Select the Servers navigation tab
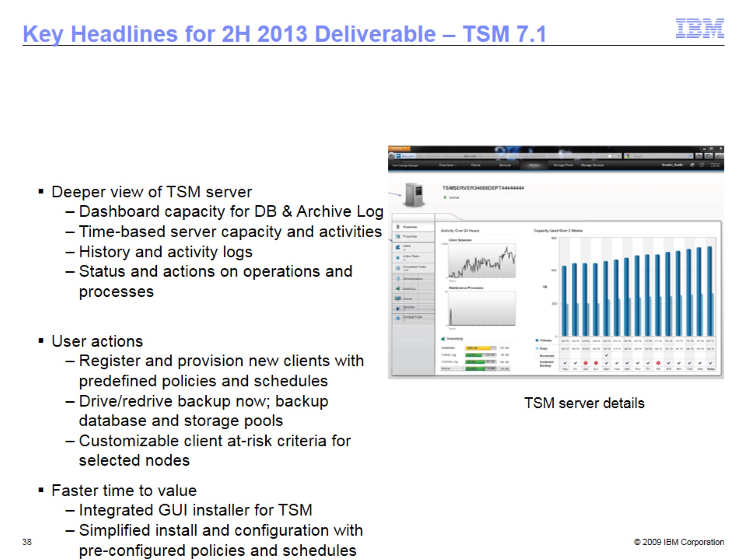This screenshot has height=560, width=747. 533,165
